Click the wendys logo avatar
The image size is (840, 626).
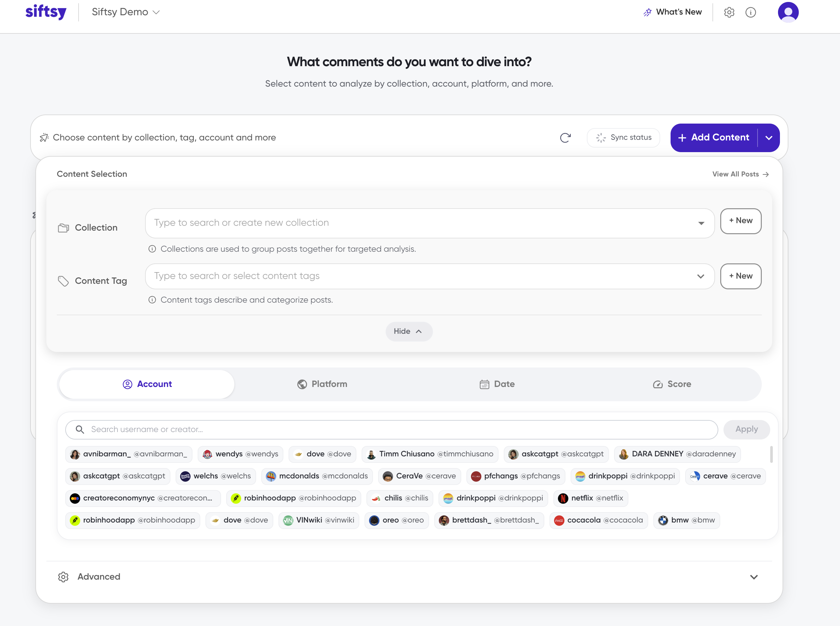(x=207, y=454)
